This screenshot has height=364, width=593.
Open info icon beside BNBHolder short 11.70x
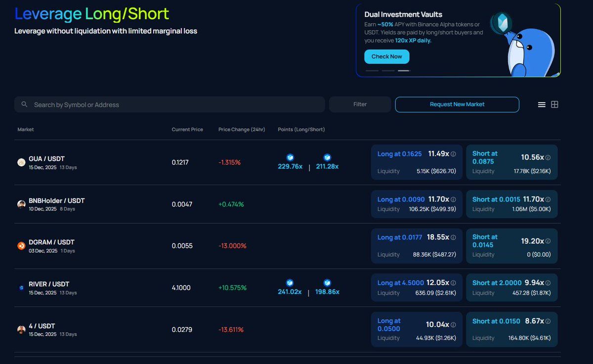tap(548, 200)
